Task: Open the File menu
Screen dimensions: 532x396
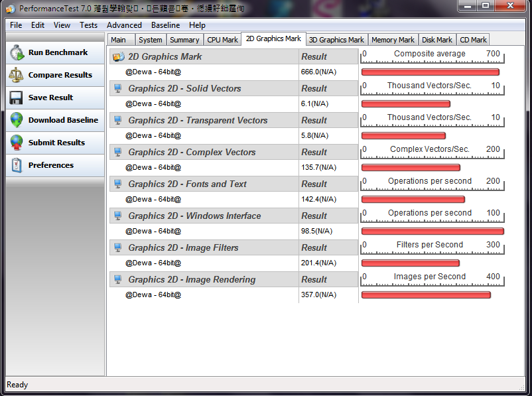Action: click(16, 25)
